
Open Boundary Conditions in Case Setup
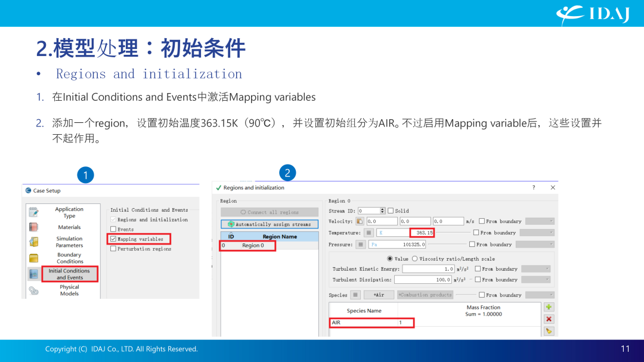69,258
